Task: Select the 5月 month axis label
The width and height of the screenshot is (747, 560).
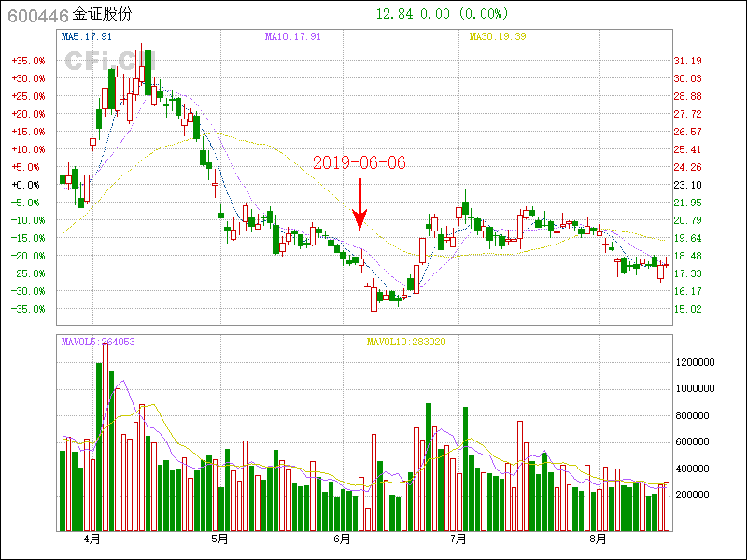Action: coord(219,539)
